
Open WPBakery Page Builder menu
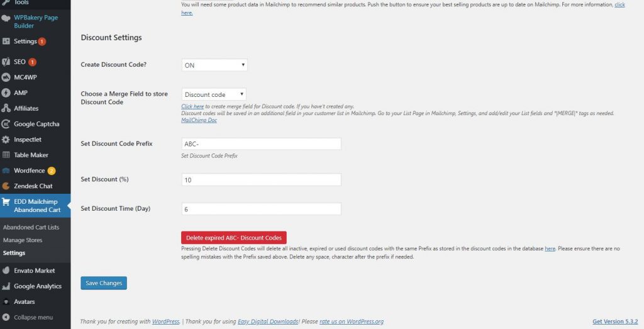coord(35,21)
